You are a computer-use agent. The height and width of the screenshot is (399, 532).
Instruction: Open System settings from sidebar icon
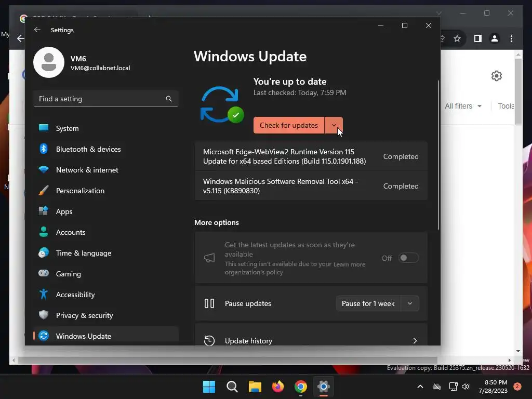(x=44, y=128)
